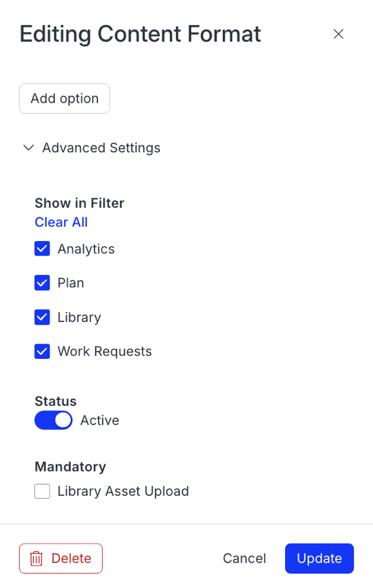The image size is (373, 588).
Task: Save changes with the Update button
Action: (319, 558)
